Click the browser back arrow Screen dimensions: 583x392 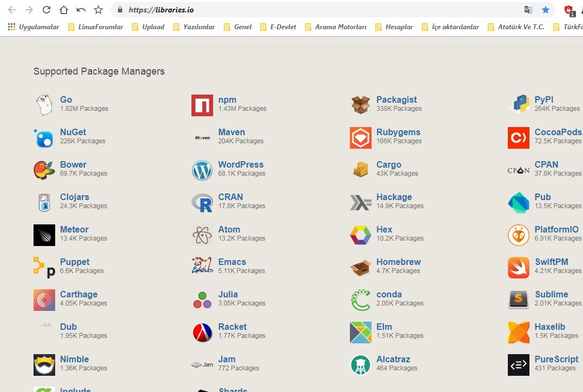point(12,10)
